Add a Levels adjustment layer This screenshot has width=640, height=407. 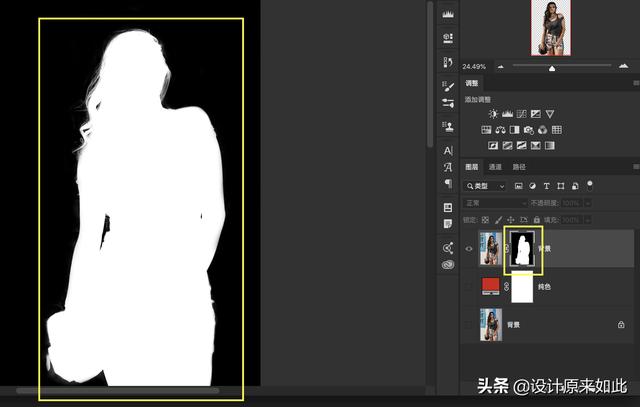507,114
